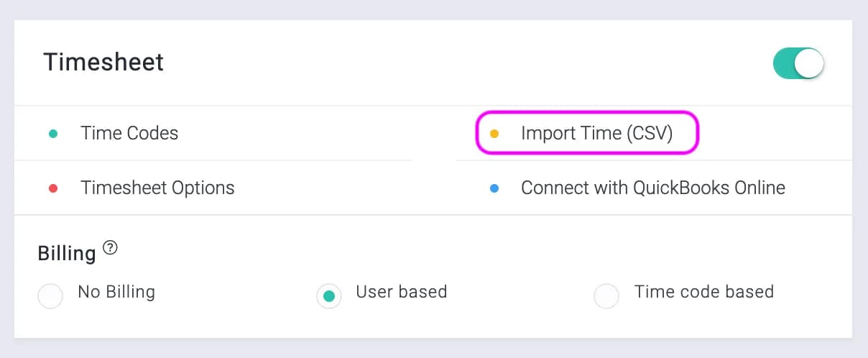Open Timesheet Options
868x358 pixels.
(x=157, y=188)
